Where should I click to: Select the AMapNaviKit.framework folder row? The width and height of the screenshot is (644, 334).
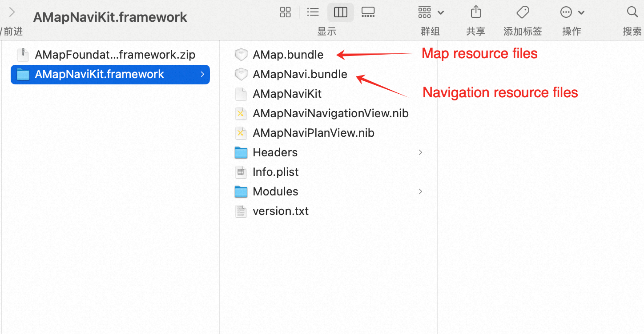coord(110,74)
